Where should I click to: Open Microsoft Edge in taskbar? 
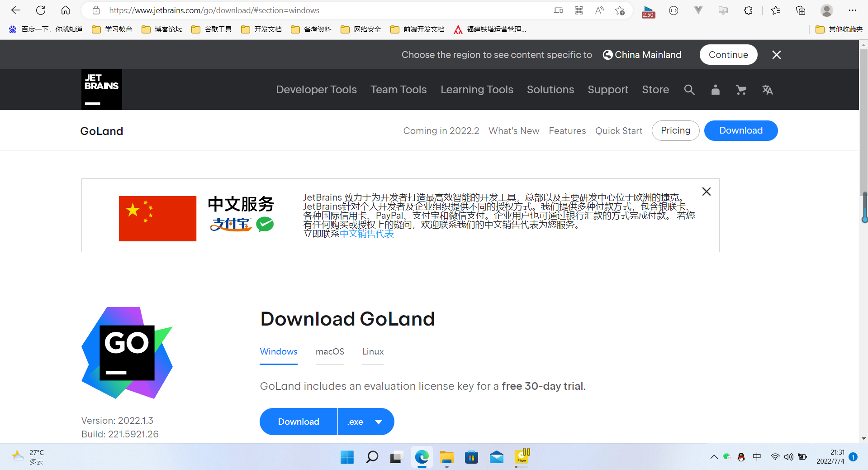point(422,457)
